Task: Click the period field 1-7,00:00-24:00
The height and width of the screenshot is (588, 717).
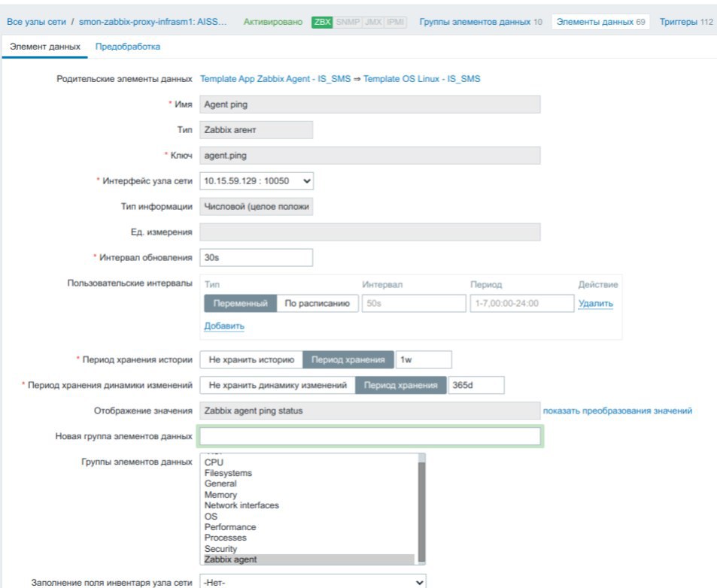Action: click(x=521, y=303)
